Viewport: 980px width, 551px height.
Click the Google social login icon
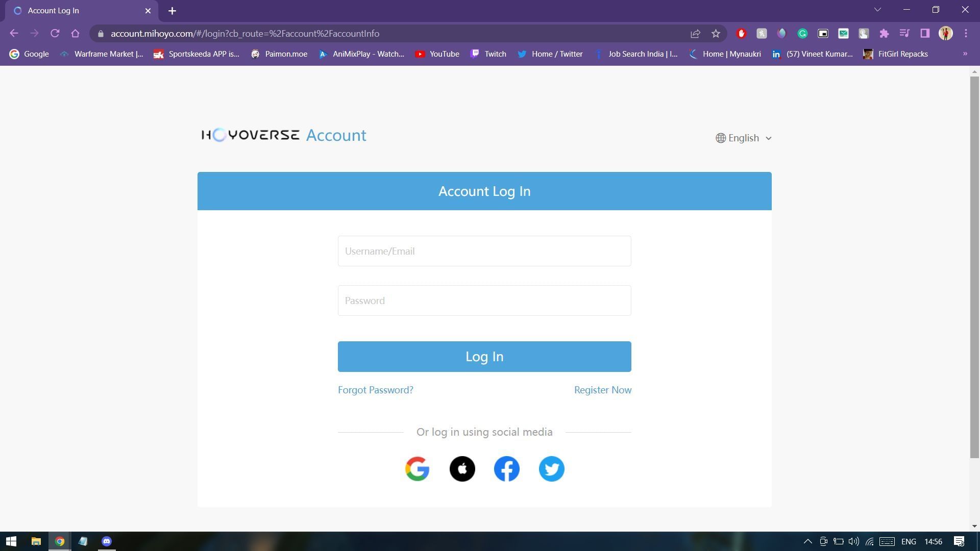[x=418, y=469]
